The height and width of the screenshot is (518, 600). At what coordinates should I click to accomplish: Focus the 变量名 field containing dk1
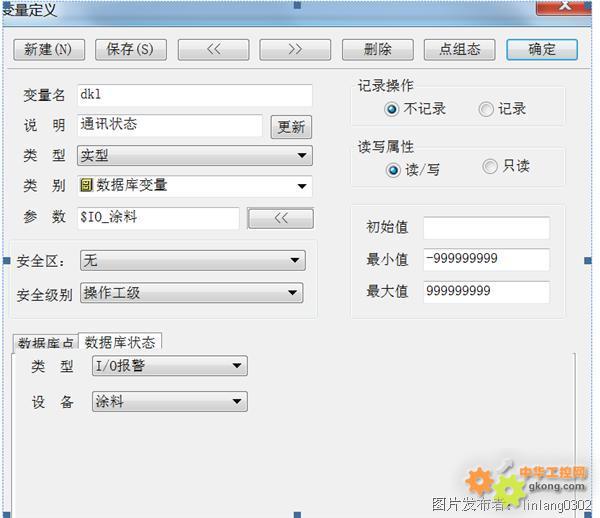point(195,95)
